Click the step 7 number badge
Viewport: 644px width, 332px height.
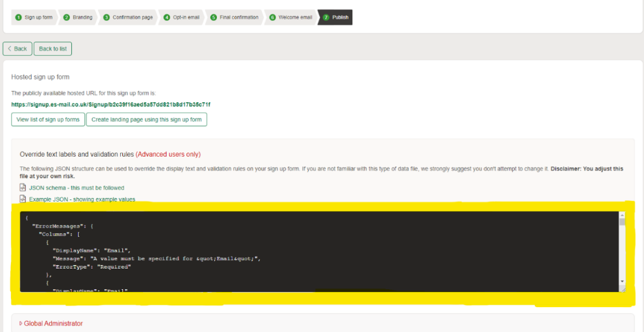(x=326, y=18)
